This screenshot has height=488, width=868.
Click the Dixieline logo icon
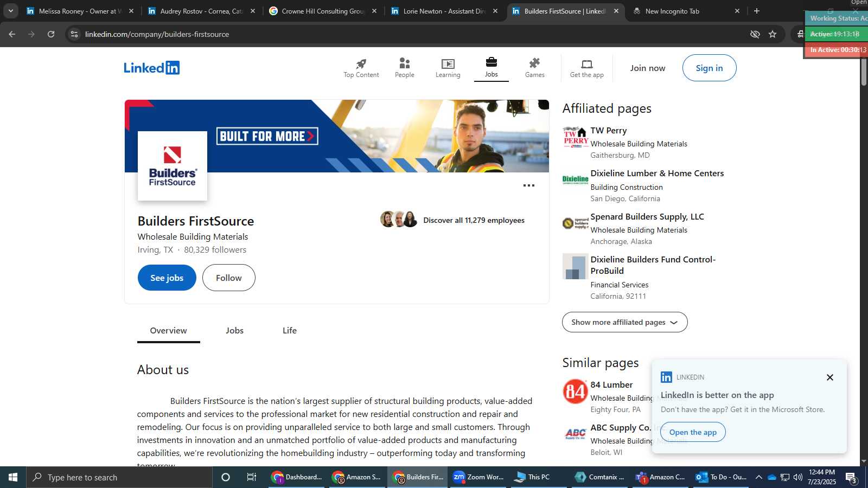pos(576,180)
